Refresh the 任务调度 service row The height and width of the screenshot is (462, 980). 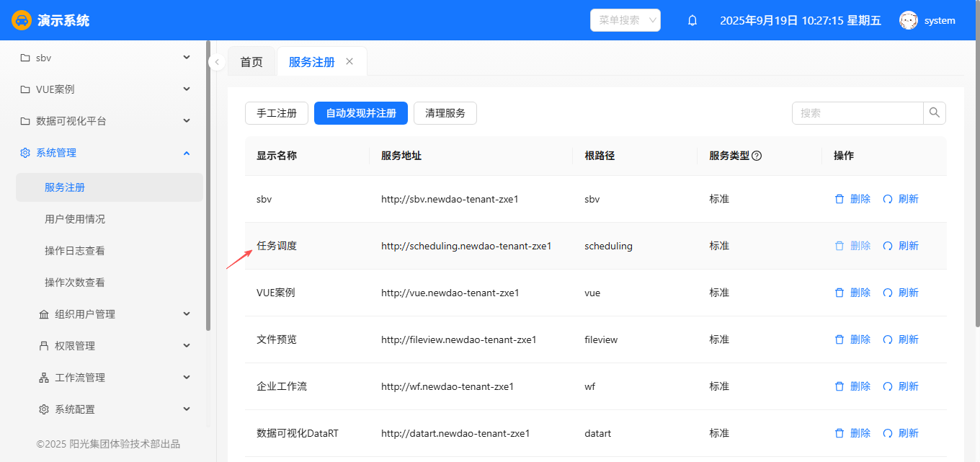[x=901, y=246]
